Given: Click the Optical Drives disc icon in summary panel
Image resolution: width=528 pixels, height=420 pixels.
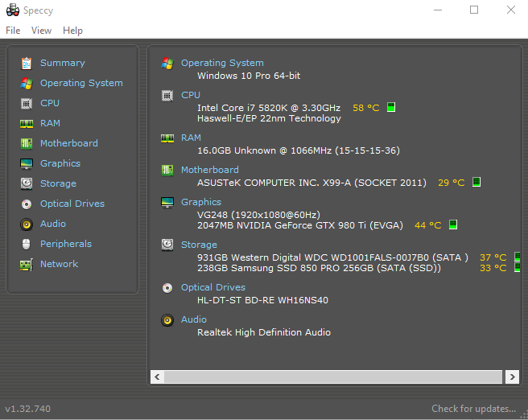Looking at the screenshot, I should tap(167, 288).
